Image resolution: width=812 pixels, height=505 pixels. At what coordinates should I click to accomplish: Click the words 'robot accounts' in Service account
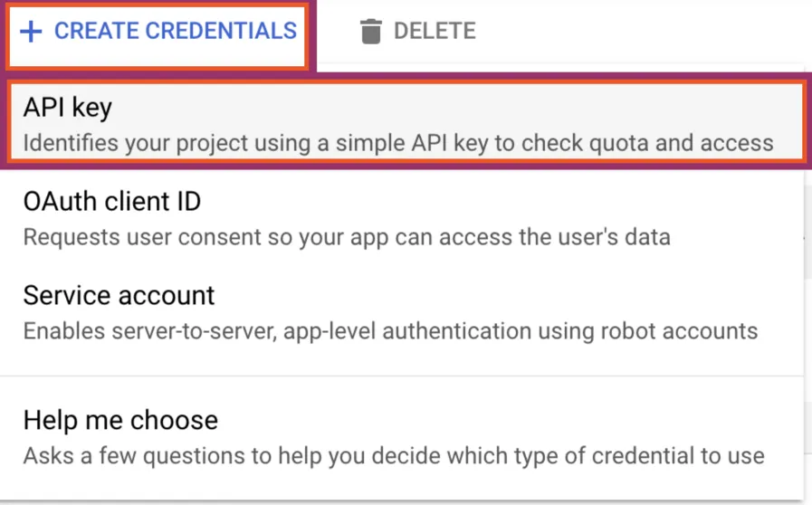(679, 331)
